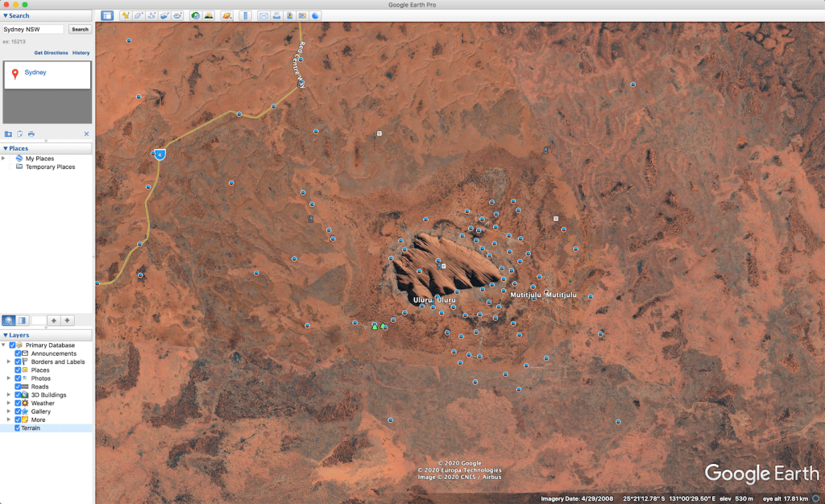
Task: Uncheck the Primary Database checkbox
Action: [13, 345]
